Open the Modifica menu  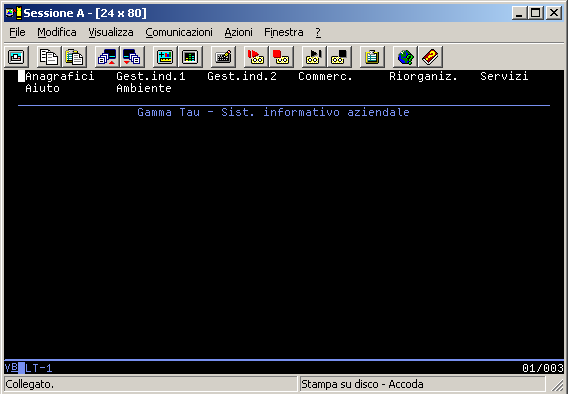(57, 32)
